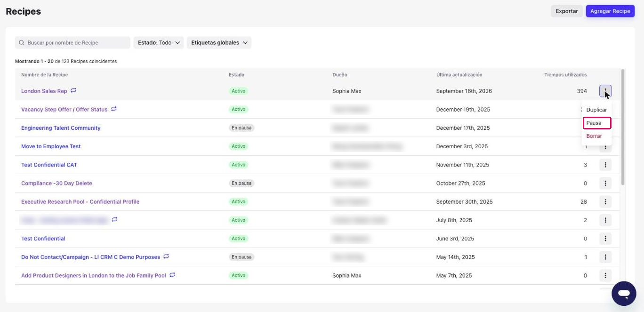
Task: Open the Engineering Talent Community recipe link
Action: (x=61, y=128)
